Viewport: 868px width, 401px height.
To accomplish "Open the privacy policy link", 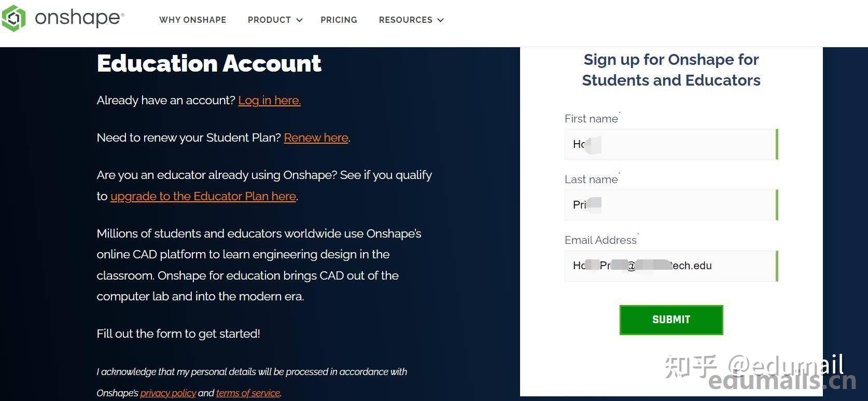I will (168, 393).
